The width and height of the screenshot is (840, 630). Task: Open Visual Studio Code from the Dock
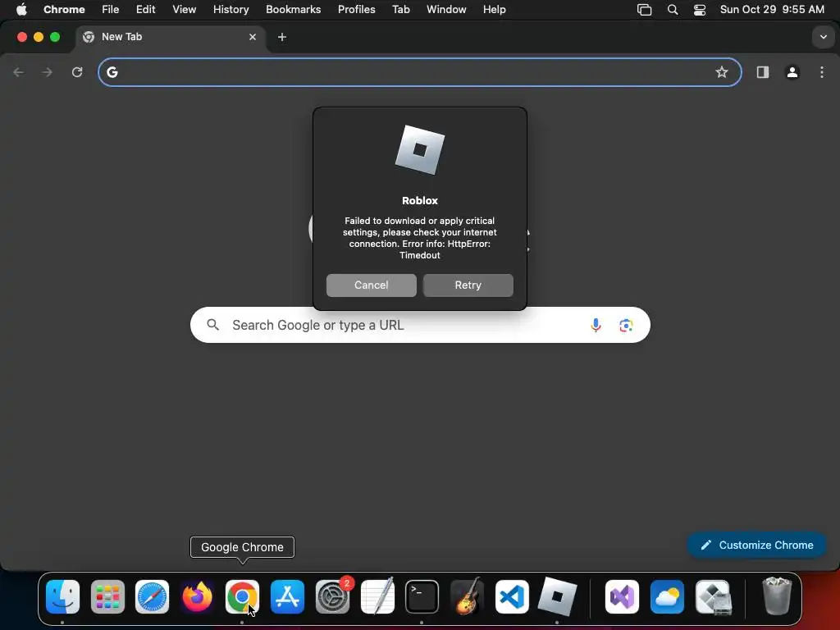512,596
